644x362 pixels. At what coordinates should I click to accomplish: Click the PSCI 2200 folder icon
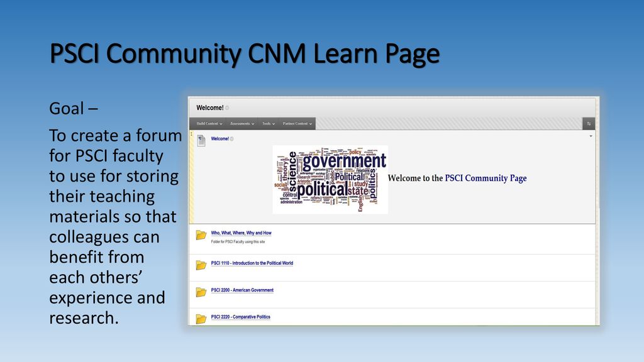(201, 292)
